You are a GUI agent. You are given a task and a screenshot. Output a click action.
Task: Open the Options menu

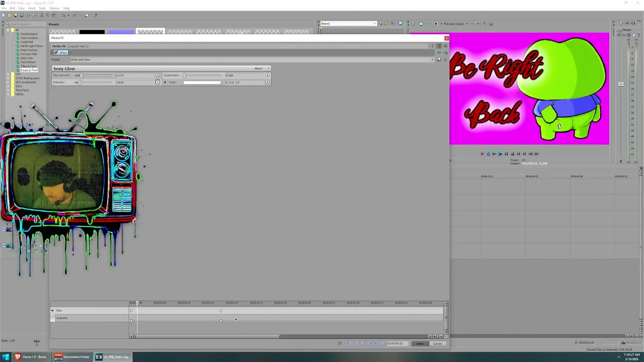54,8
